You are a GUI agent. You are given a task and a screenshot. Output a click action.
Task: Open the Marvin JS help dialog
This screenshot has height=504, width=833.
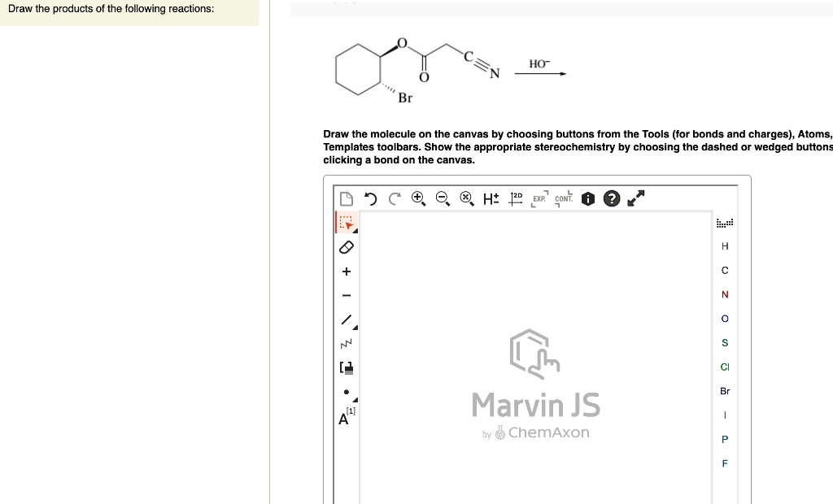click(611, 198)
